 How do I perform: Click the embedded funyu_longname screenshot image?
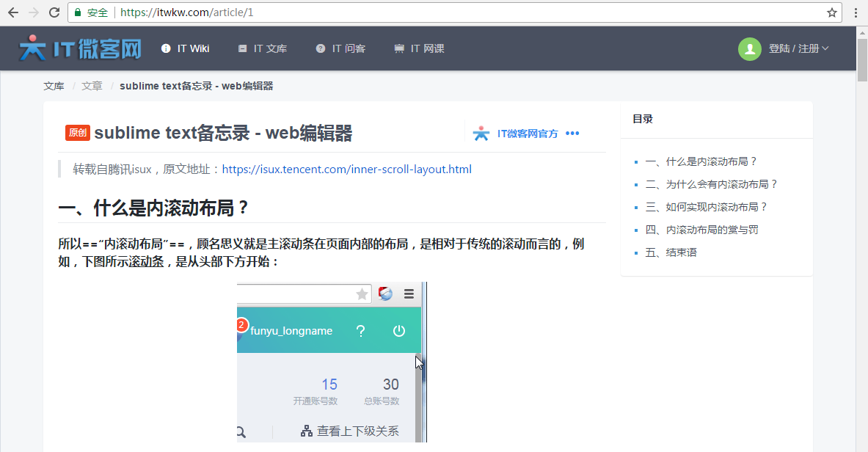coord(332,362)
